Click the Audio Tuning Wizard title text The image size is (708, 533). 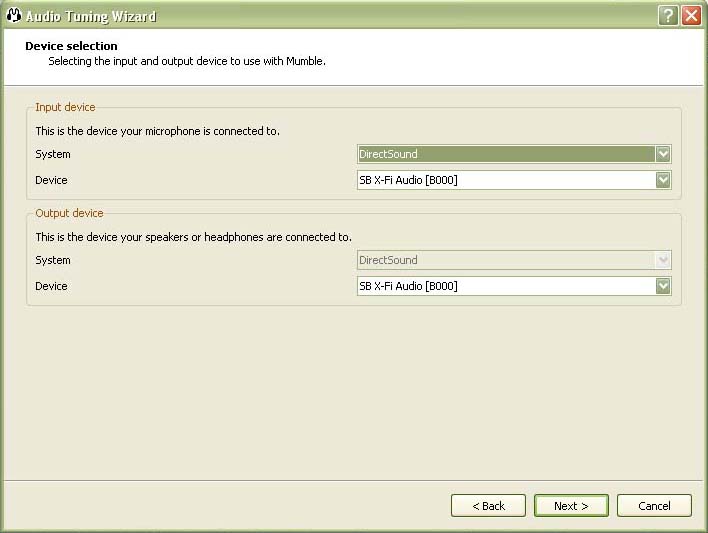coord(91,16)
